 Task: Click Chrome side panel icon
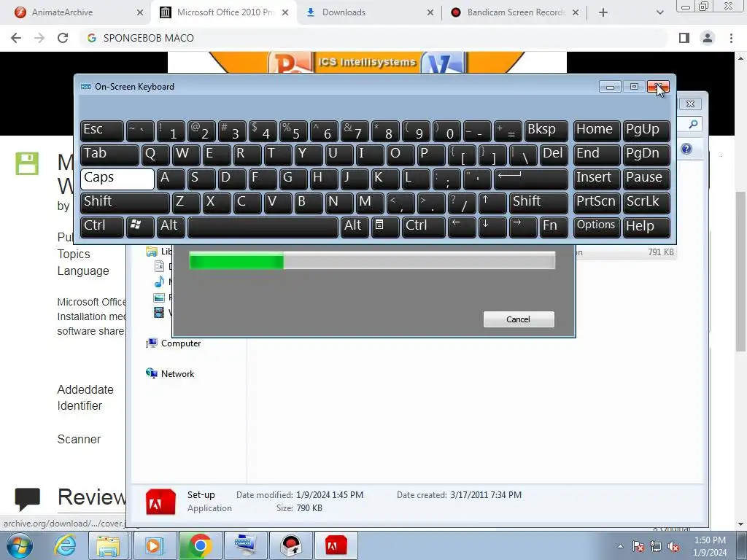pos(684,38)
